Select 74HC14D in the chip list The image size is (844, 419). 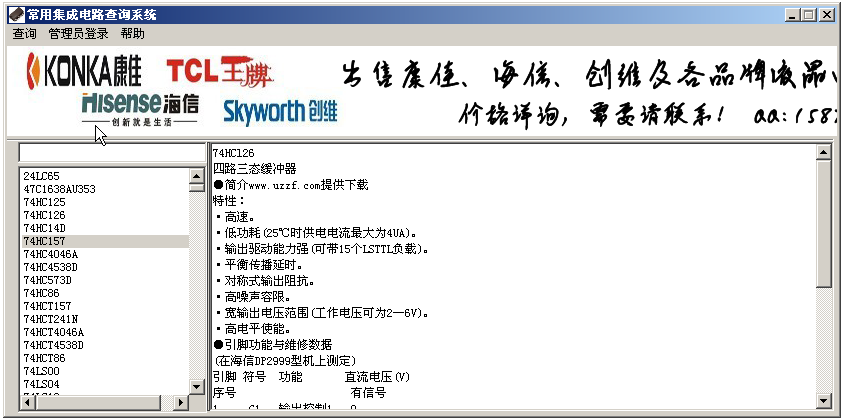pyautogui.click(x=106, y=228)
